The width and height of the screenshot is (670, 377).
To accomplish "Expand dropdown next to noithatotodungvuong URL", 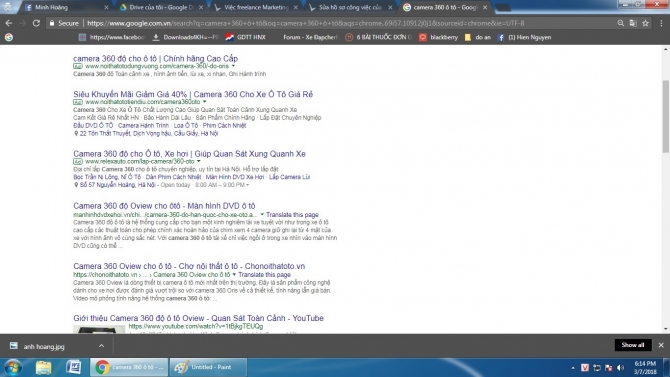I will point(233,66).
